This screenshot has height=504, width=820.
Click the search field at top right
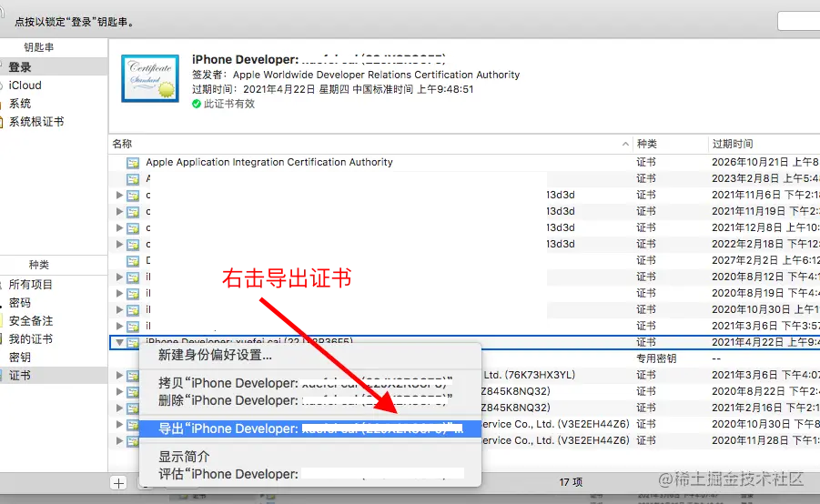coord(798,21)
